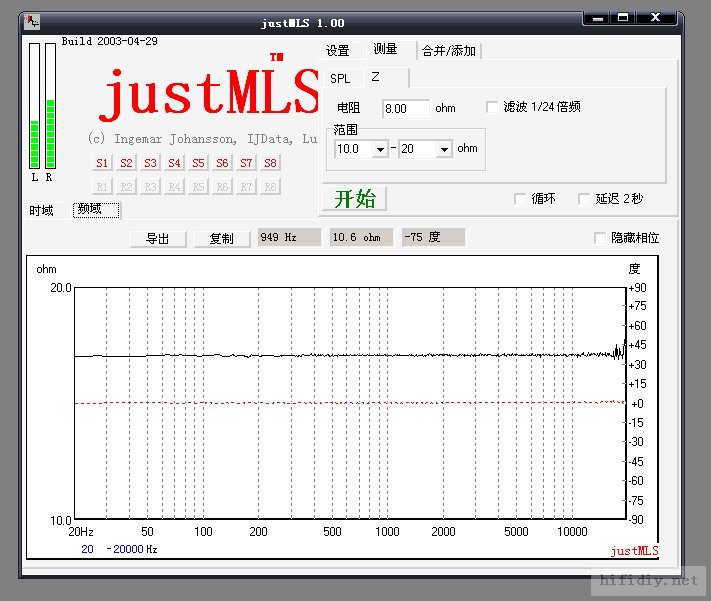Enable the 滤波 1/24 倍频 checkbox
Screen dimensions: 711x601
click(x=493, y=107)
